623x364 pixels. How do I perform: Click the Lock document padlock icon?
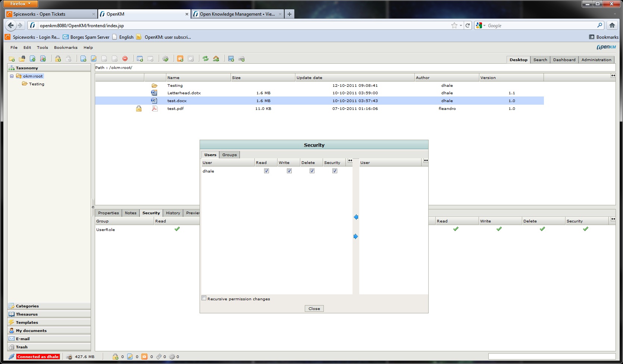click(58, 59)
